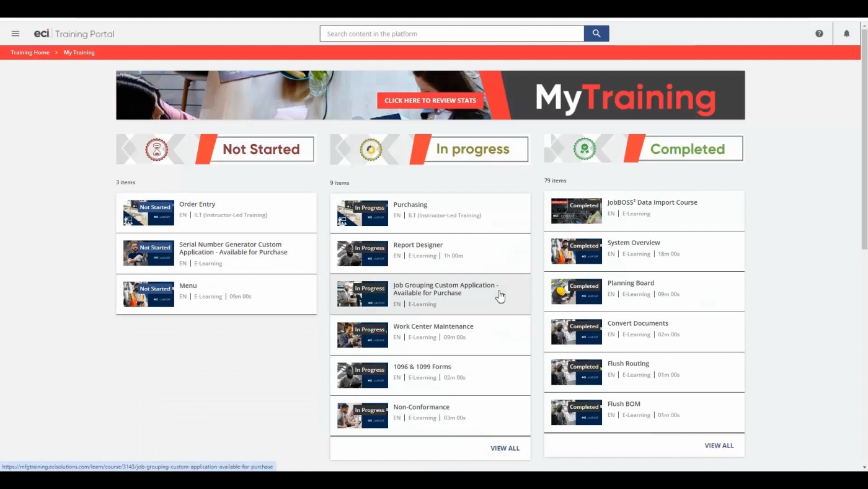Click the Non-Conformance thumbnail
The width and height of the screenshot is (868, 489).
[363, 416]
